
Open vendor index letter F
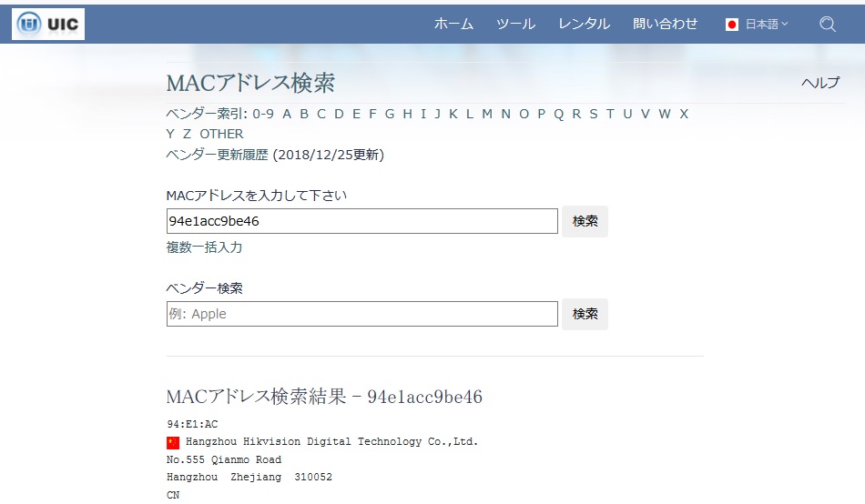(373, 114)
